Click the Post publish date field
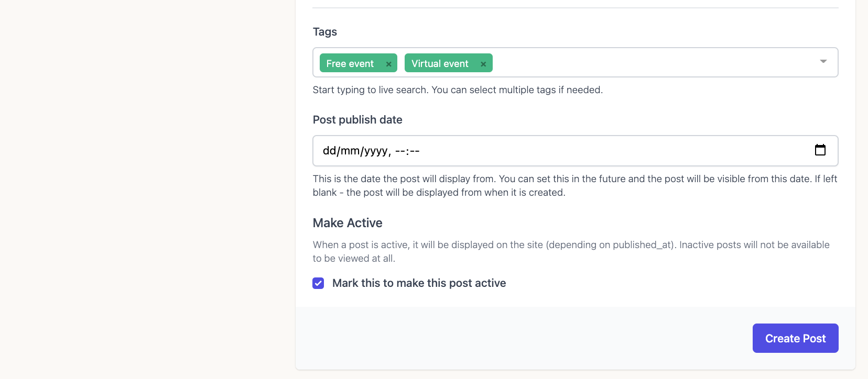The height and width of the screenshot is (379, 868). tap(576, 151)
